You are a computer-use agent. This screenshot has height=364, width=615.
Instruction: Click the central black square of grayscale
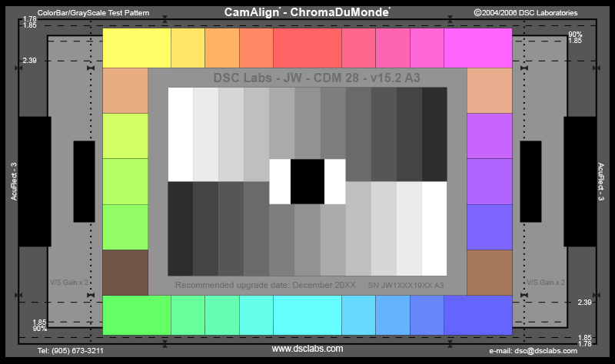click(x=307, y=181)
